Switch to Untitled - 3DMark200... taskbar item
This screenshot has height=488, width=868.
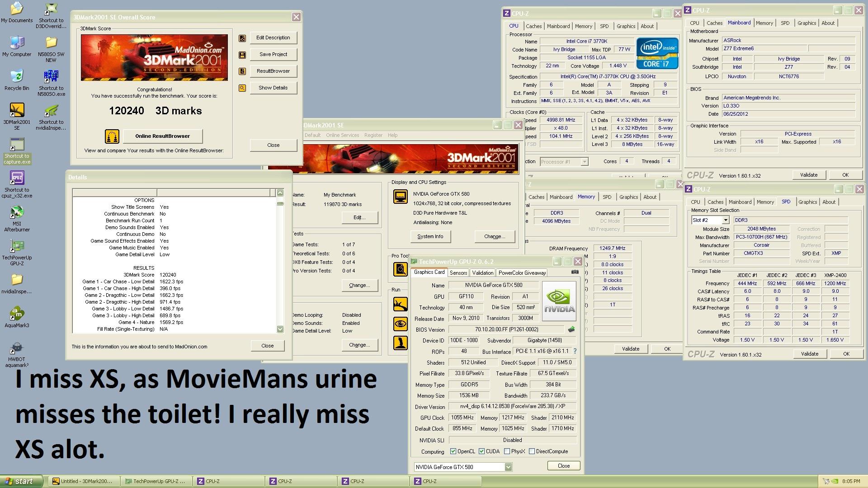pyautogui.click(x=84, y=481)
